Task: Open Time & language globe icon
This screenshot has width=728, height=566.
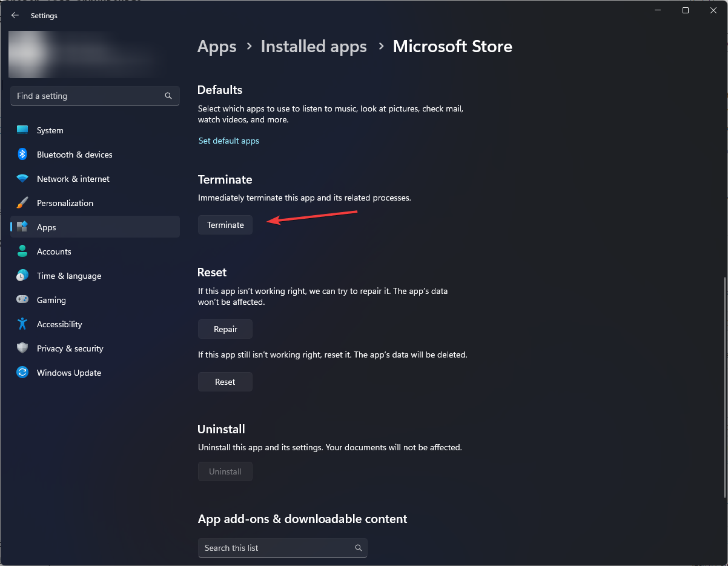Action: (x=22, y=276)
